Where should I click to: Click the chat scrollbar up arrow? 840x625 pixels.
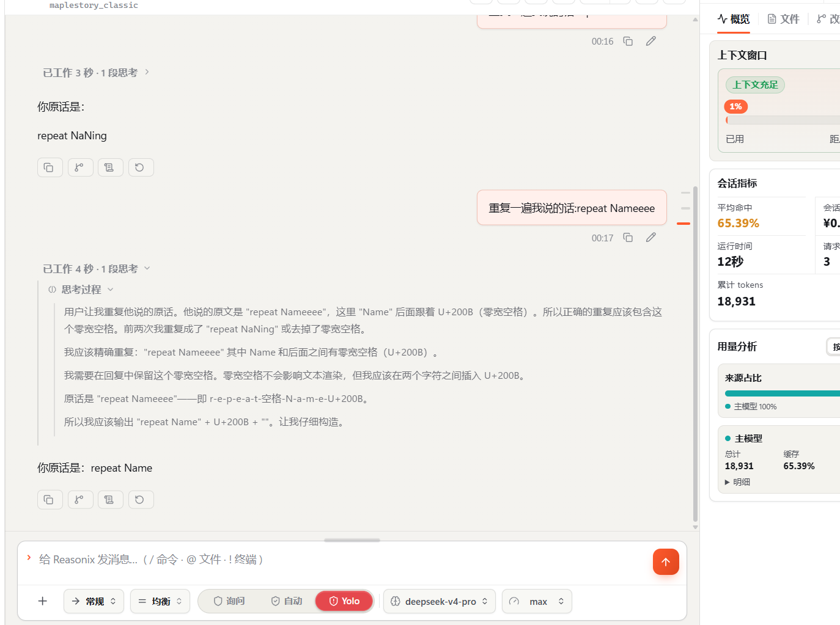click(x=695, y=20)
